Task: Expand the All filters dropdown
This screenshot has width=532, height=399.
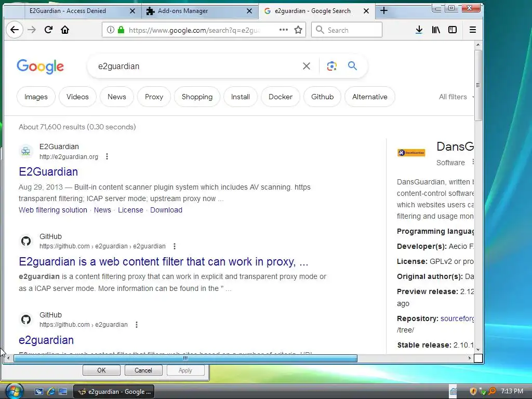Action: [x=456, y=97]
